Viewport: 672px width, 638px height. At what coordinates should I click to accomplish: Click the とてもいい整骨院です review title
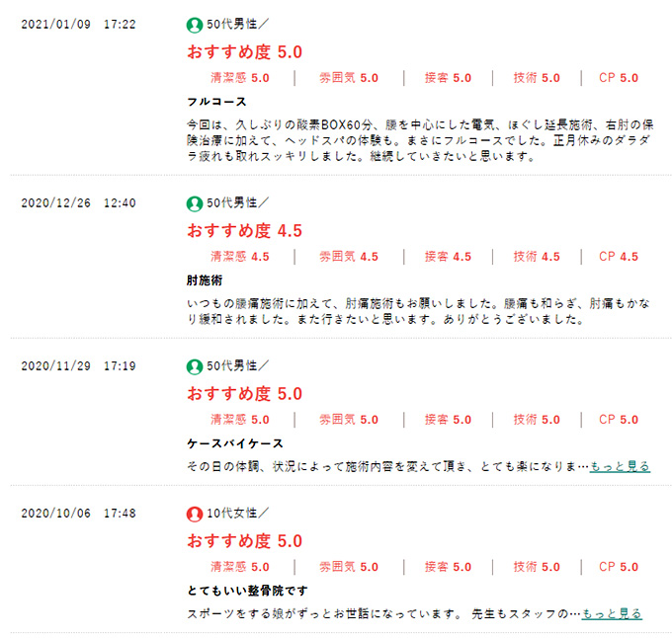coord(249,591)
